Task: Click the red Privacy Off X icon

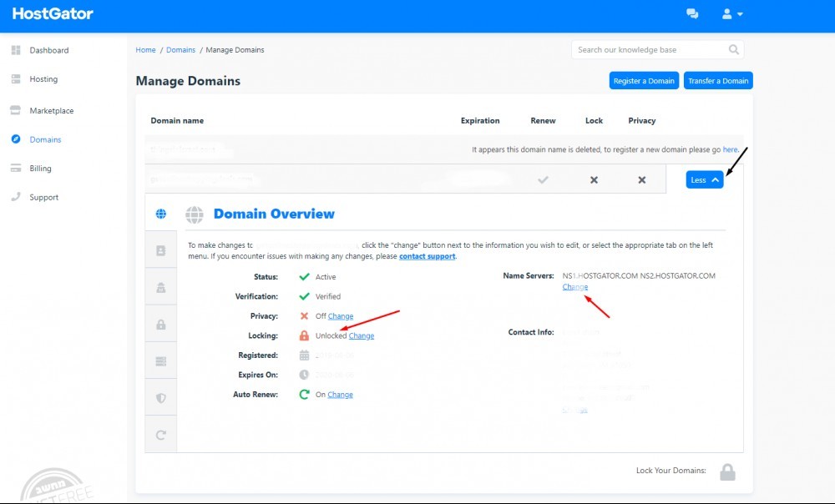Action: pos(304,316)
